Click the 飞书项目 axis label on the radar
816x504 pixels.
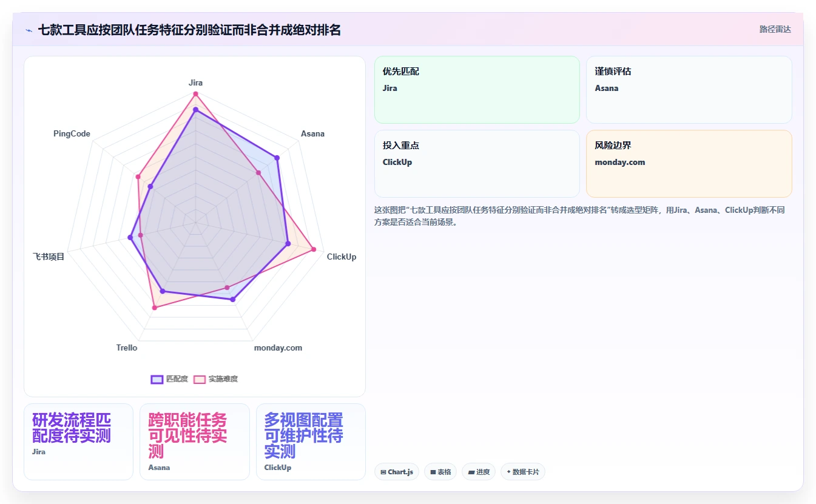[49, 257]
